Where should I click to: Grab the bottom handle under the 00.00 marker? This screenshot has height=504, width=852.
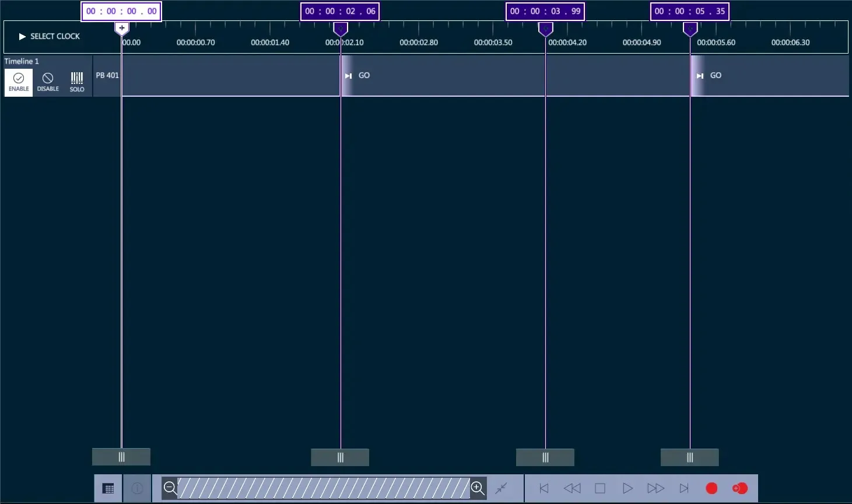121,457
